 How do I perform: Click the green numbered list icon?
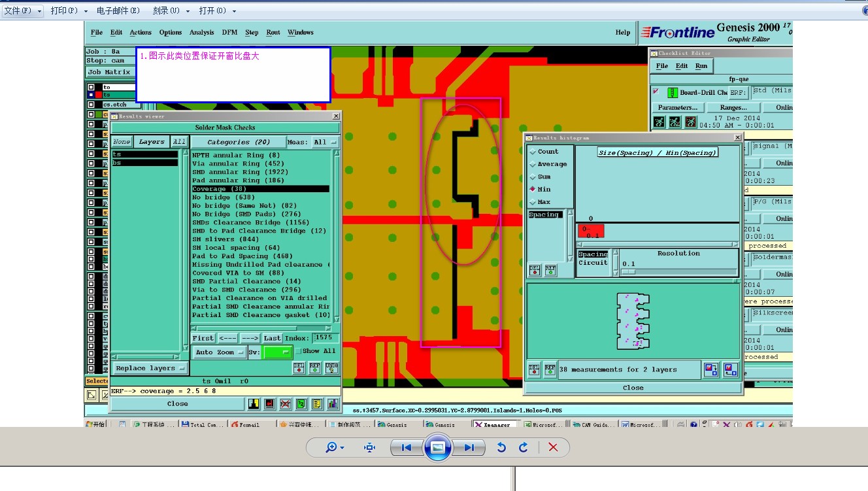[301, 404]
